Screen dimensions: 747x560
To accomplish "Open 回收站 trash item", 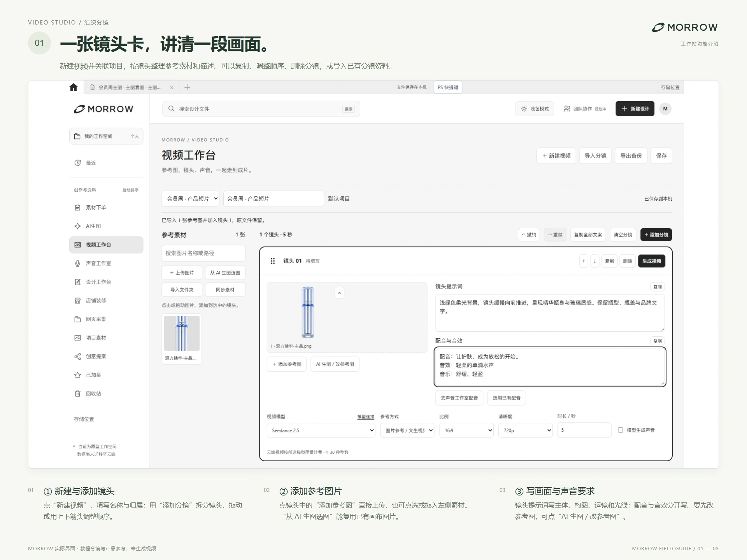I will coord(106,394).
